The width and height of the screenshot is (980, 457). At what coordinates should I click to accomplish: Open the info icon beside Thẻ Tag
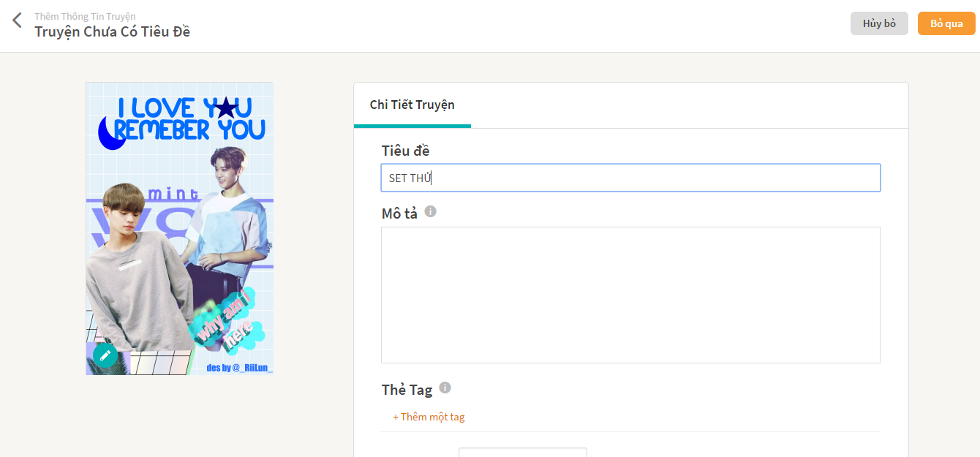click(x=445, y=388)
